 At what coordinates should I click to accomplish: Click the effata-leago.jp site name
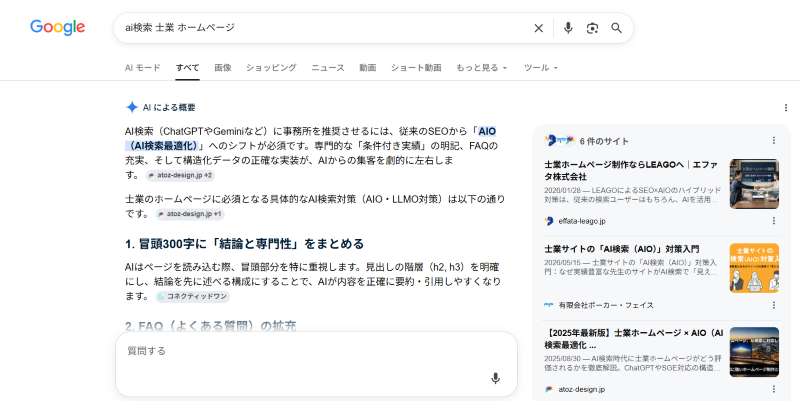click(x=582, y=221)
